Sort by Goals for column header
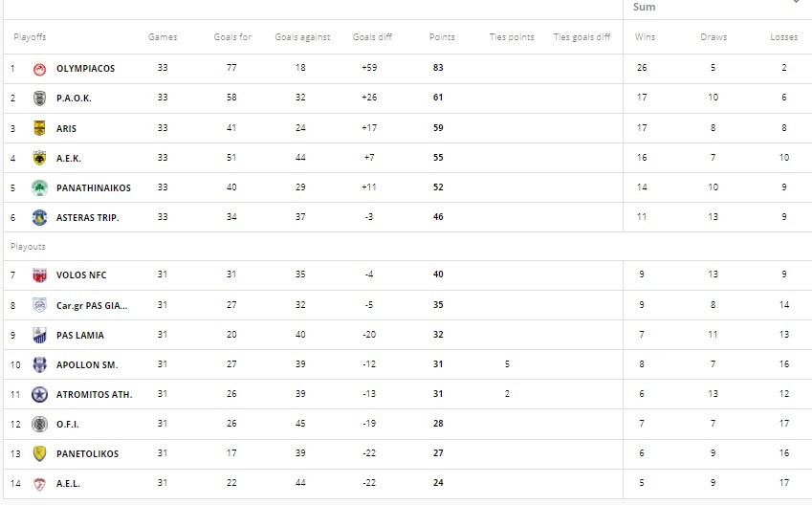812x505 pixels. click(232, 37)
